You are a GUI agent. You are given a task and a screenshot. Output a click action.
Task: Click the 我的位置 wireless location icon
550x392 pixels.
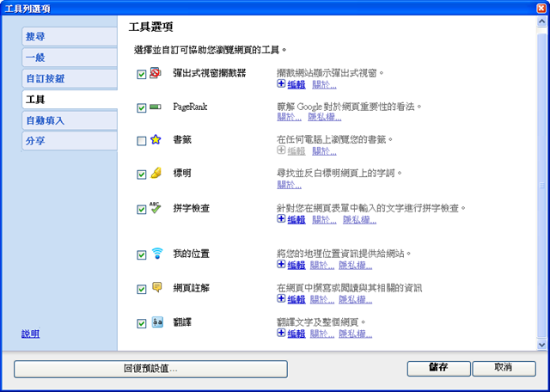[x=157, y=253]
